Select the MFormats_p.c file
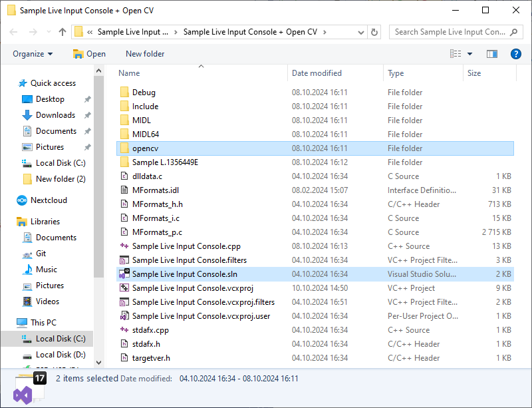 point(315,232)
